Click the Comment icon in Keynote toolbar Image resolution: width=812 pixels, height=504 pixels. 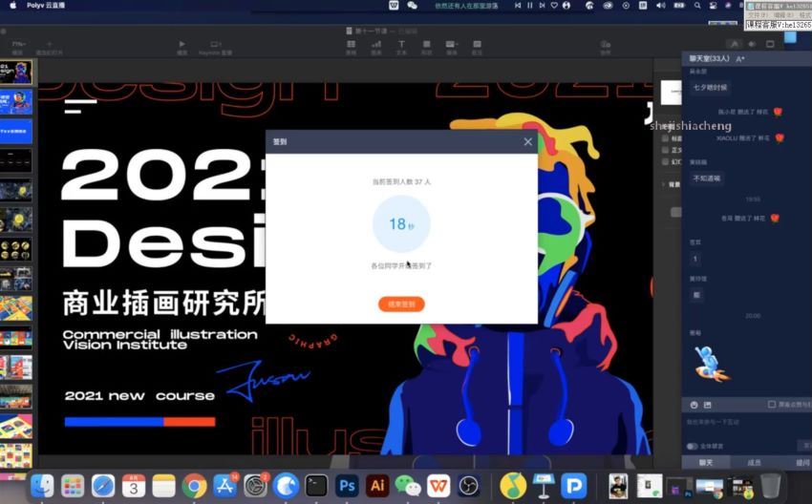pos(477,45)
